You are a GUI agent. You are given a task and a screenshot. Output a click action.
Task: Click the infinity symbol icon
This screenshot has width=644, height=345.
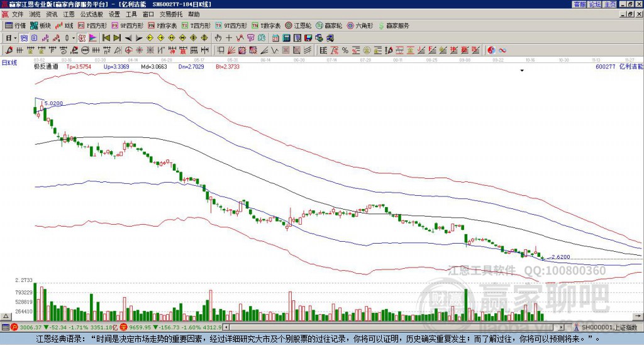click(502, 50)
